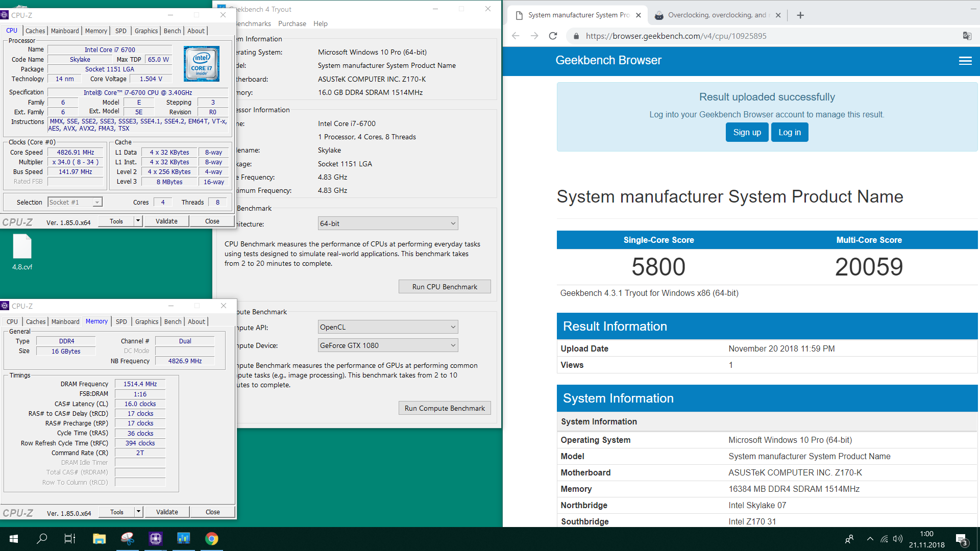Click Validate in bottom CPU-Z window

pyautogui.click(x=167, y=512)
